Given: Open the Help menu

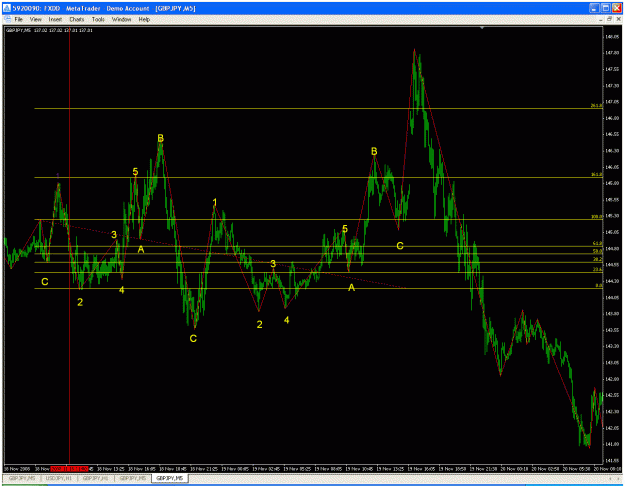Looking at the screenshot, I should click(144, 19).
